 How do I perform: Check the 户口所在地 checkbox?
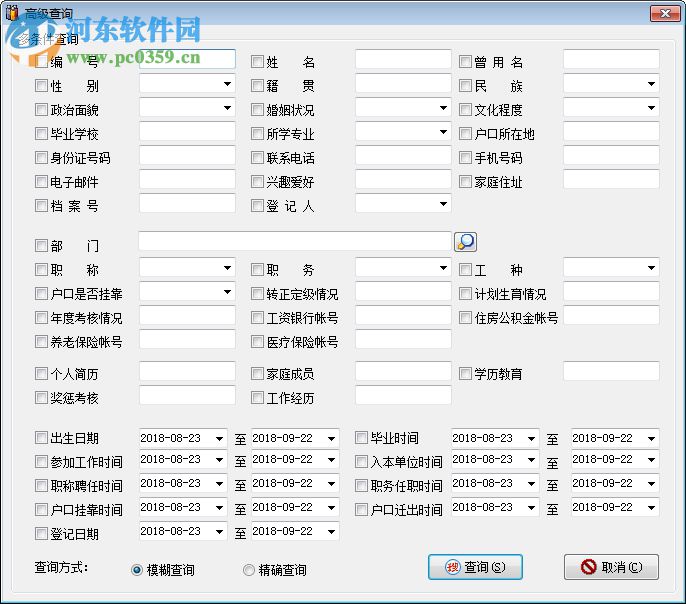pyautogui.click(x=465, y=133)
